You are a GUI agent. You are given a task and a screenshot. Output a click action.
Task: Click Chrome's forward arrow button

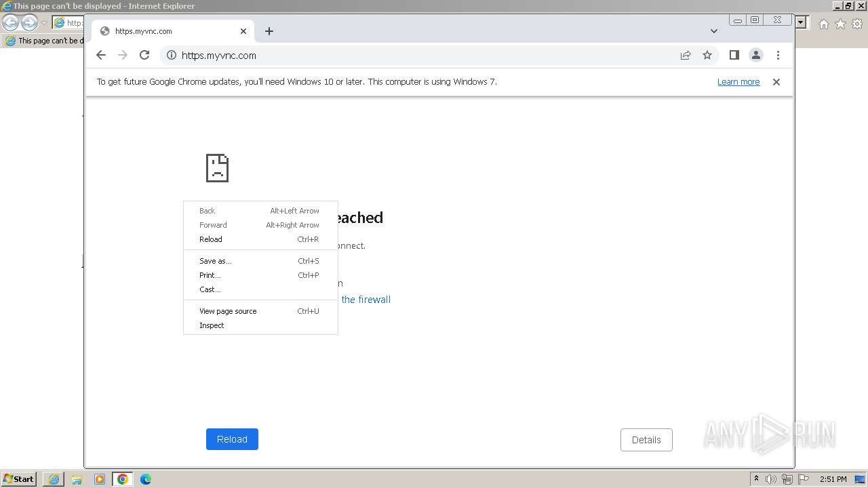(123, 56)
